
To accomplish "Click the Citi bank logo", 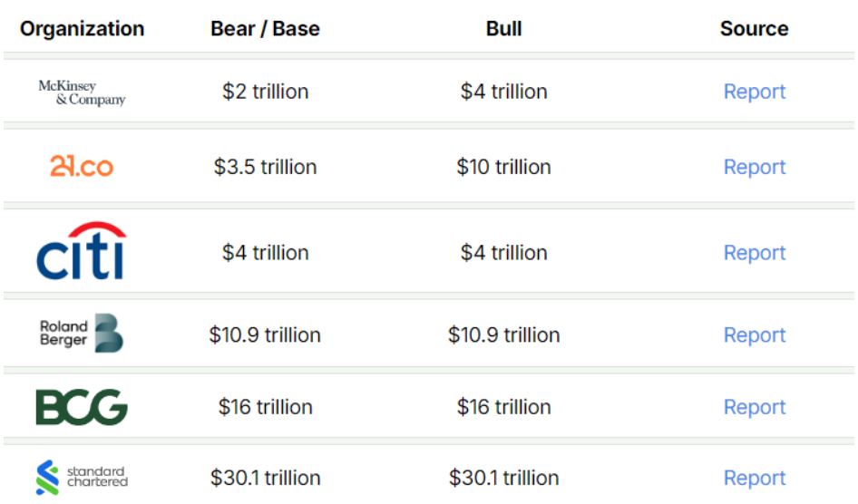I will pyautogui.click(x=82, y=251).
